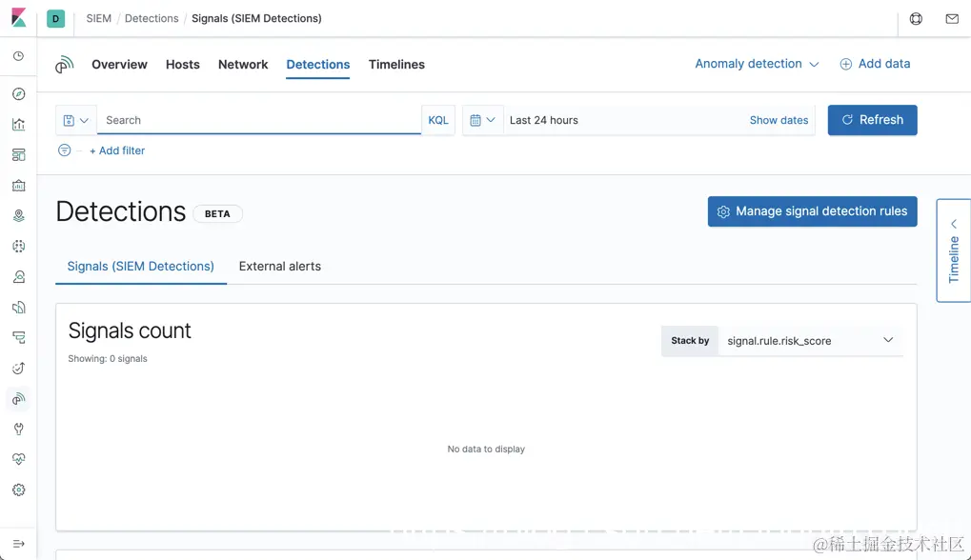Open saved query menu dropdown
Screen dimensions: 971x560
[x=76, y=120]
